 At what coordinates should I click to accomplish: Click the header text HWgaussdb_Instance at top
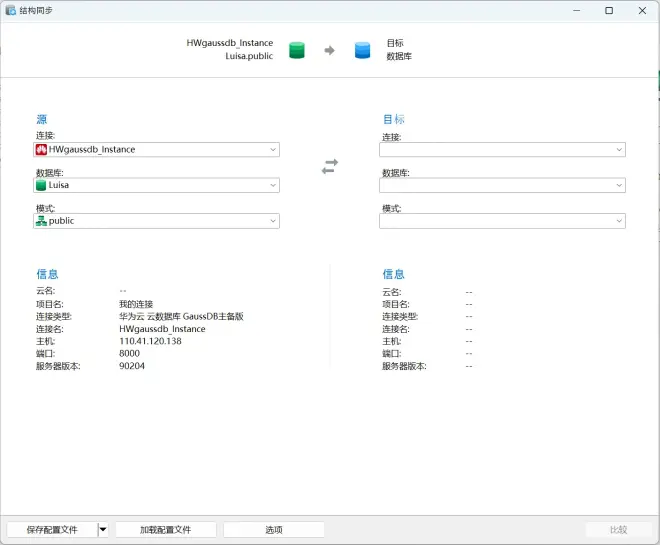pyautogui.click(x=230, y=43)
